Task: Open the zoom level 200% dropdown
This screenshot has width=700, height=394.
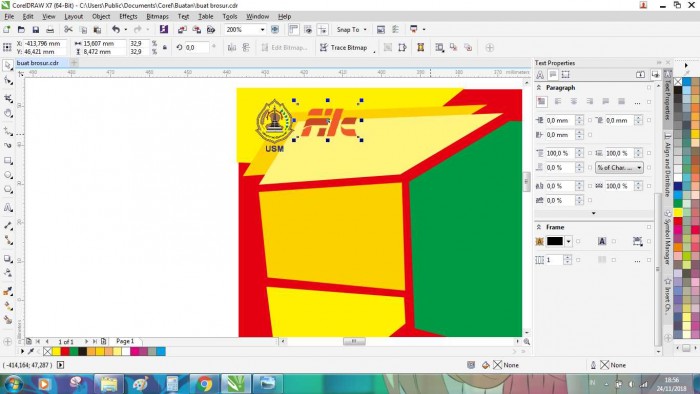Action: tap(262, 29)
